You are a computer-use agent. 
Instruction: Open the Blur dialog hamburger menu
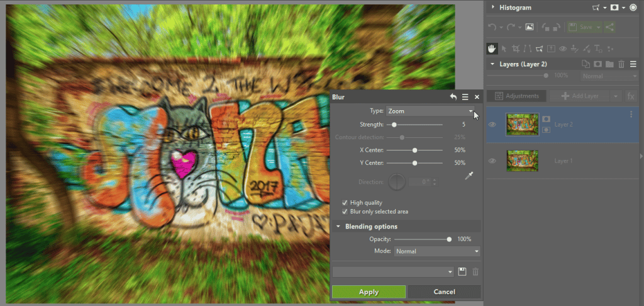tap(465, 97)
